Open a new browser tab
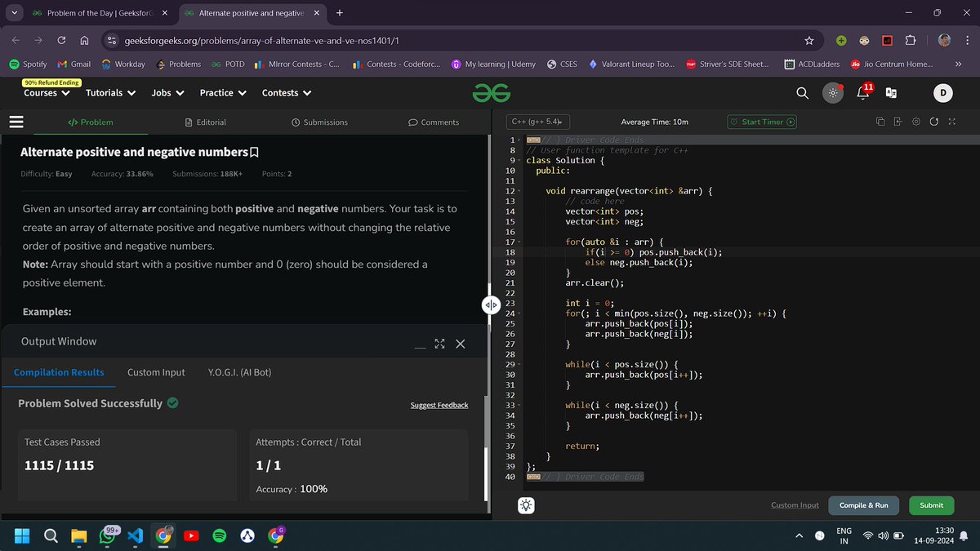This screenshot has width=980, height=551. pyautogui.click(x=340, y=13)
